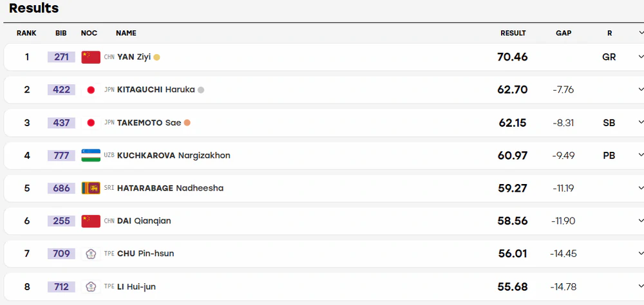The height and width of the screenshot is (305, 644).
Task: Open athlete KUCHKAROVA Nargizakhon name link
Action: point(174,156)
